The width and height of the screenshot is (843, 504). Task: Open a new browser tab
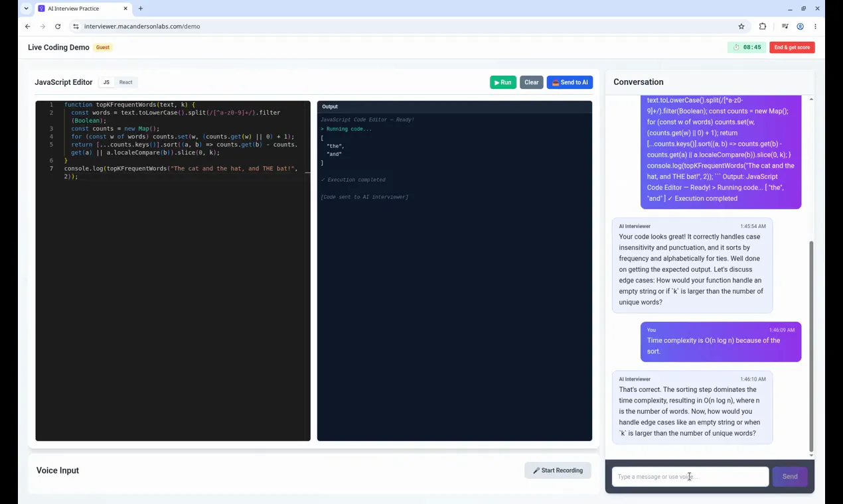141,9
